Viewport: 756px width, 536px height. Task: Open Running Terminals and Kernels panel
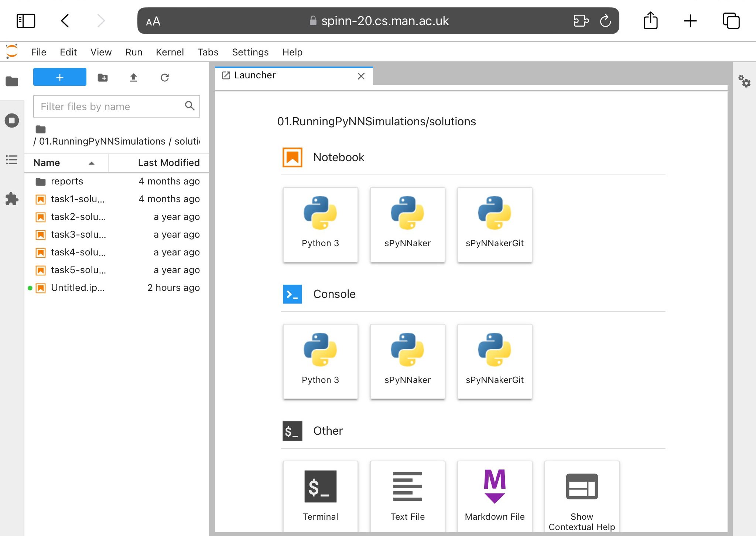(12, 121)
